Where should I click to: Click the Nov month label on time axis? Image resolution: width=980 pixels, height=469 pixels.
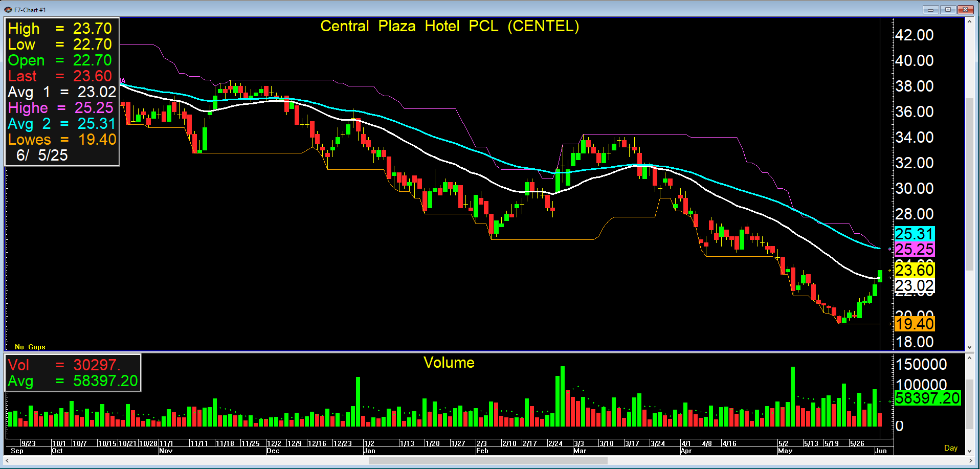(x=166, y=451)
